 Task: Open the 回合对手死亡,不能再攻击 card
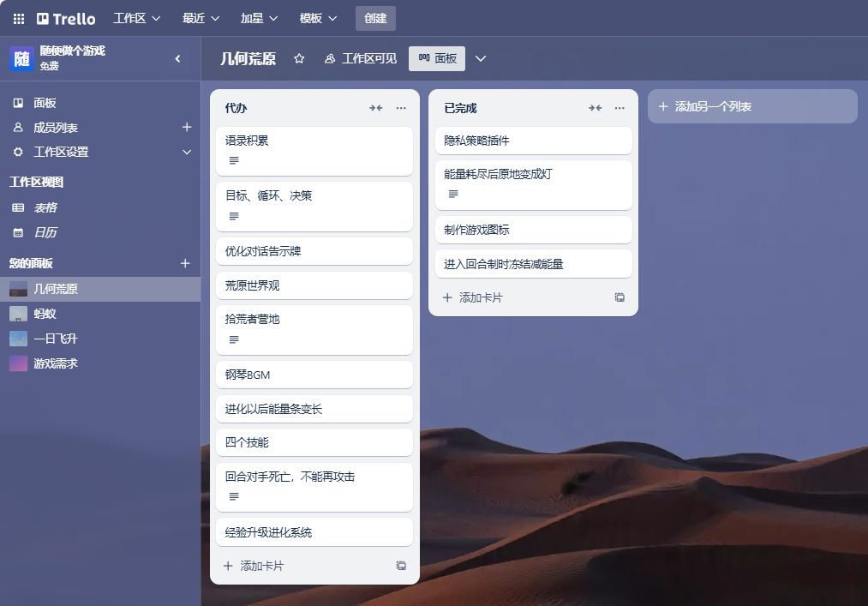pos(314,488)
